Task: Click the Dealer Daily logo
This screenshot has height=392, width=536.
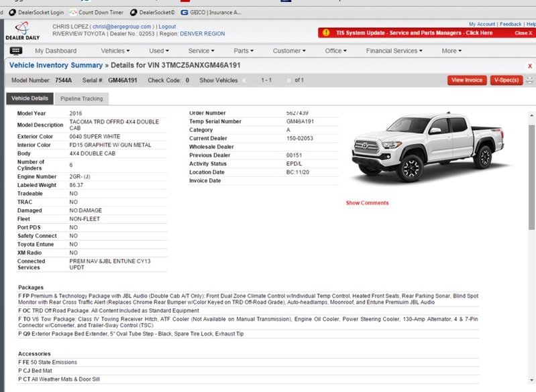Action: click(23, 31)
